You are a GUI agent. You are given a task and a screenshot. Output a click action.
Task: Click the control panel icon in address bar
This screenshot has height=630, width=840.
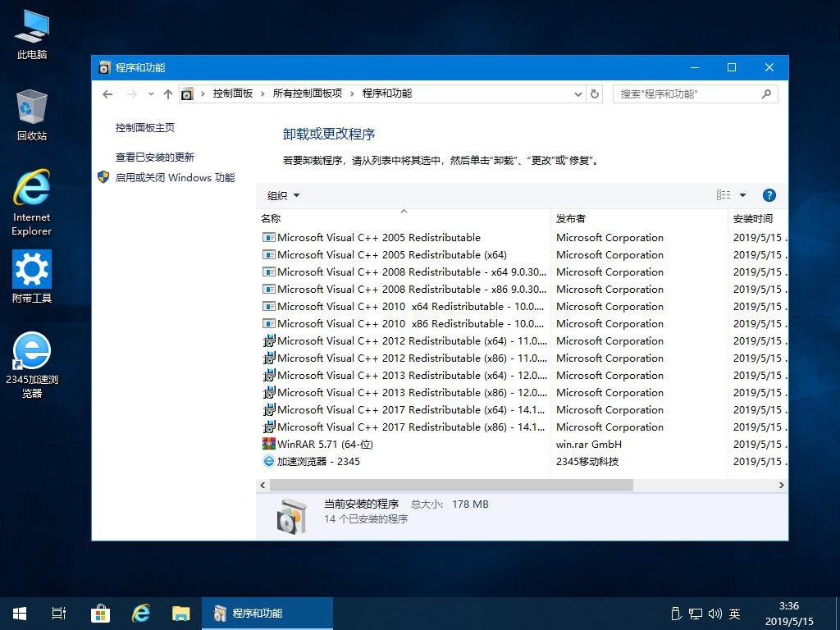(x=187, y=94)
